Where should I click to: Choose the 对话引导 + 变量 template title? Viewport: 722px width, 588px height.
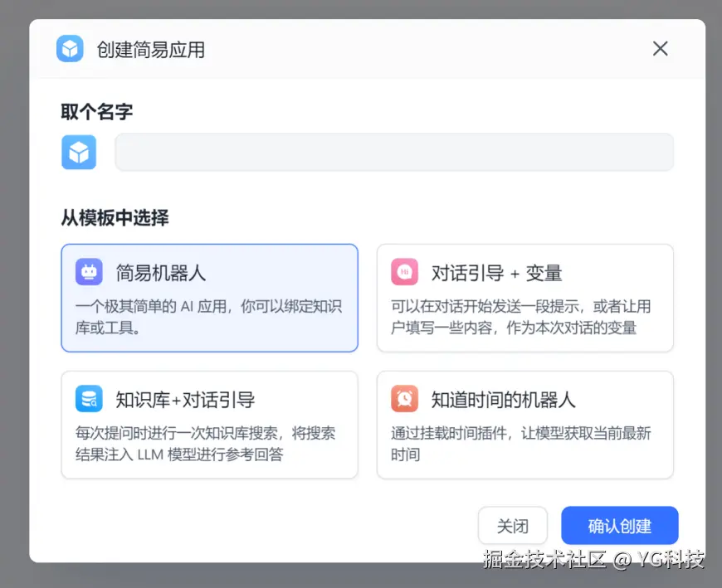[496, 273]
